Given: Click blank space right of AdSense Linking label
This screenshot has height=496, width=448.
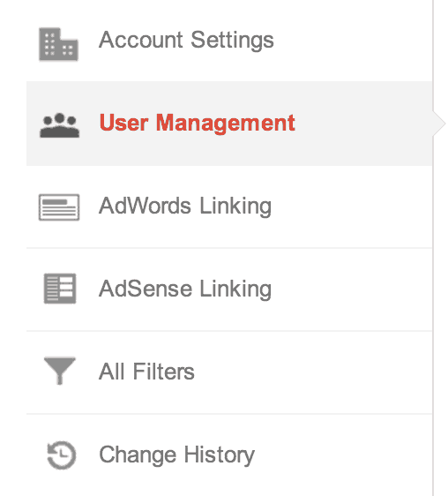Looking at the screenshot, I should click(352, 289).
